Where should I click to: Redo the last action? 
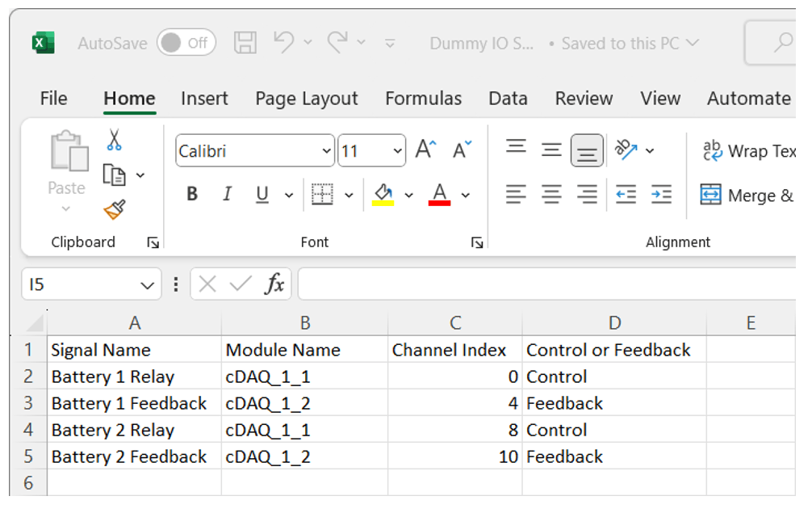[337, 41]
